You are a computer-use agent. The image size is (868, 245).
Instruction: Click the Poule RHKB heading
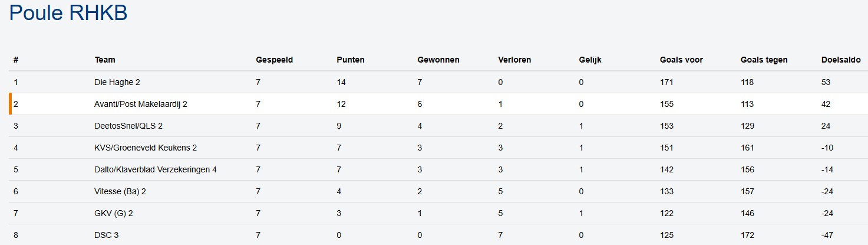coord(68,14)
